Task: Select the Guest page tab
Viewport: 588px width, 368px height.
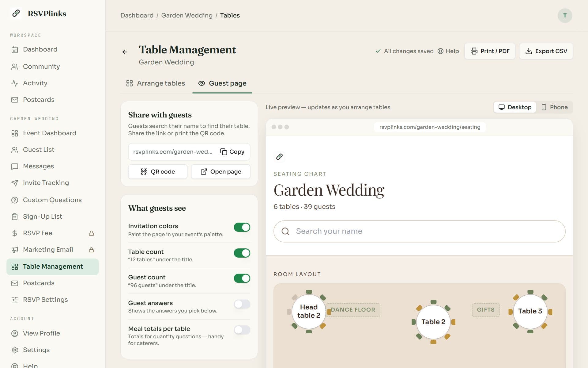Action: pyautogui.click(x=222, y=83)
